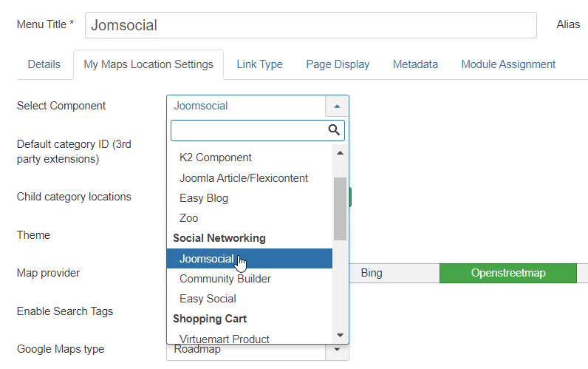The image size is (588, 369).
Task: Collapse the Select Component dropdown arrow
Action: [337, 106]
